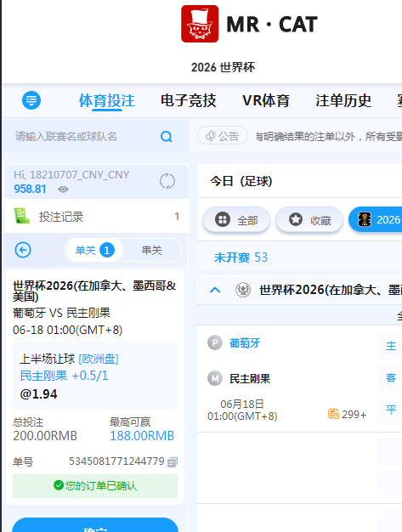Go back with circled arrow icon
This screenshot has width=402, height=532.
(23, 250)
